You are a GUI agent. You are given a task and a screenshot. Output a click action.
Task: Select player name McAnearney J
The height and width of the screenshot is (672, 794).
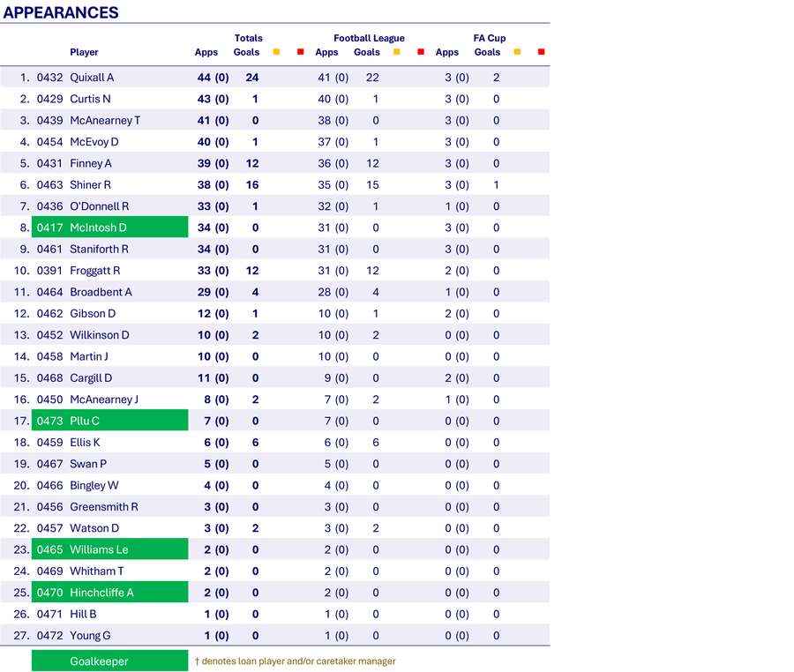[x=104, y=399]
